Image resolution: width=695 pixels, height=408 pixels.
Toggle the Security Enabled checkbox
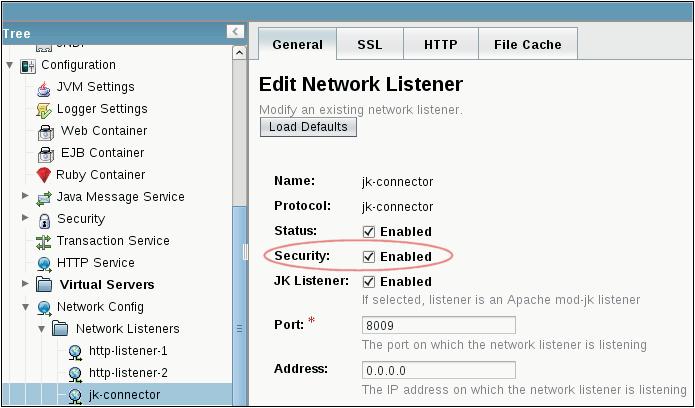(x=369, y=257)
